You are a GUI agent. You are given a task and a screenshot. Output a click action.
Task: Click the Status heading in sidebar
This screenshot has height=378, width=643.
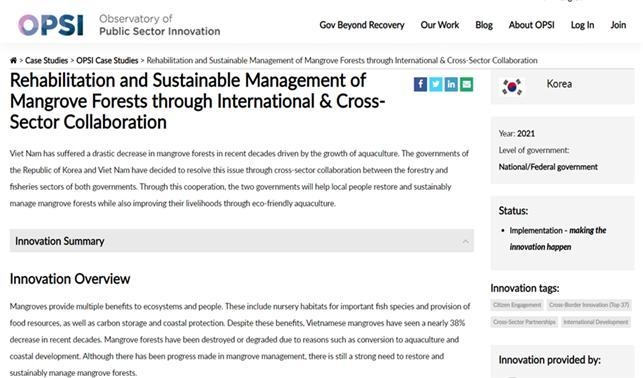(x=513, y=211)
